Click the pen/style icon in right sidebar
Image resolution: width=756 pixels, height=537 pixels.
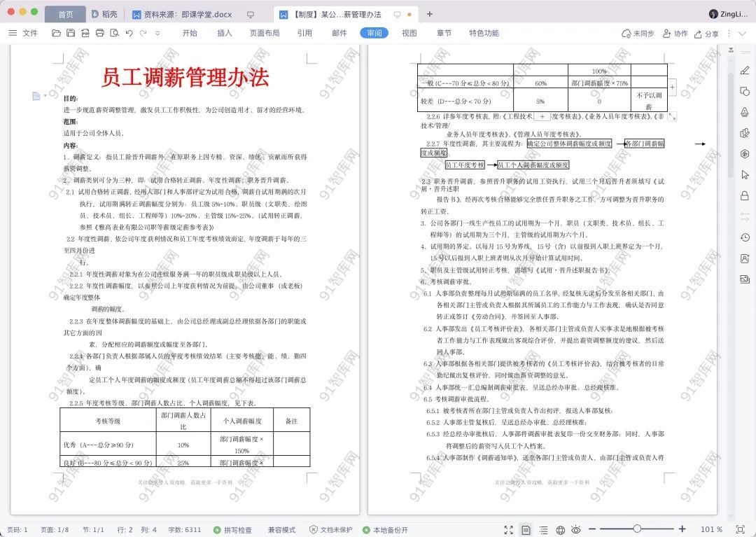point(744,70)
